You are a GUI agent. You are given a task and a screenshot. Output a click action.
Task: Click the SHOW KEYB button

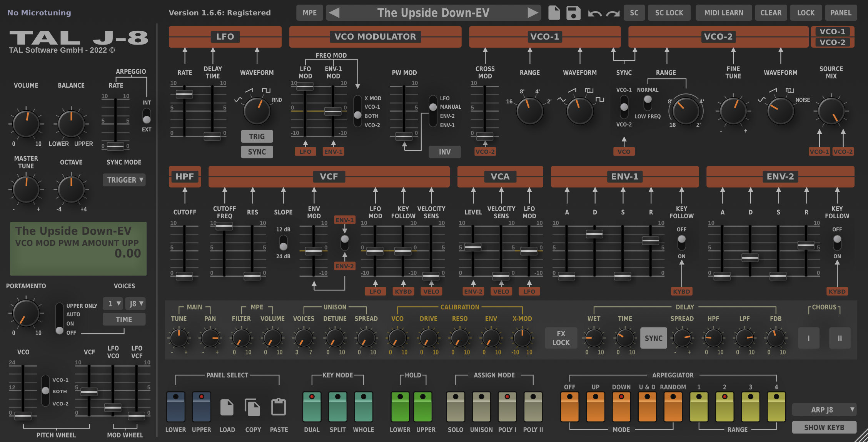824,427
